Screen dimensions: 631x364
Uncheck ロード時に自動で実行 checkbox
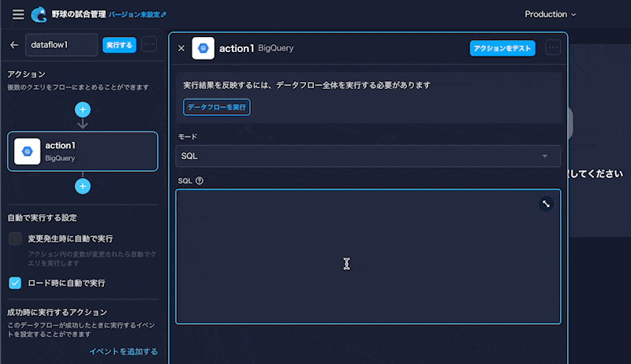[15, 283]
